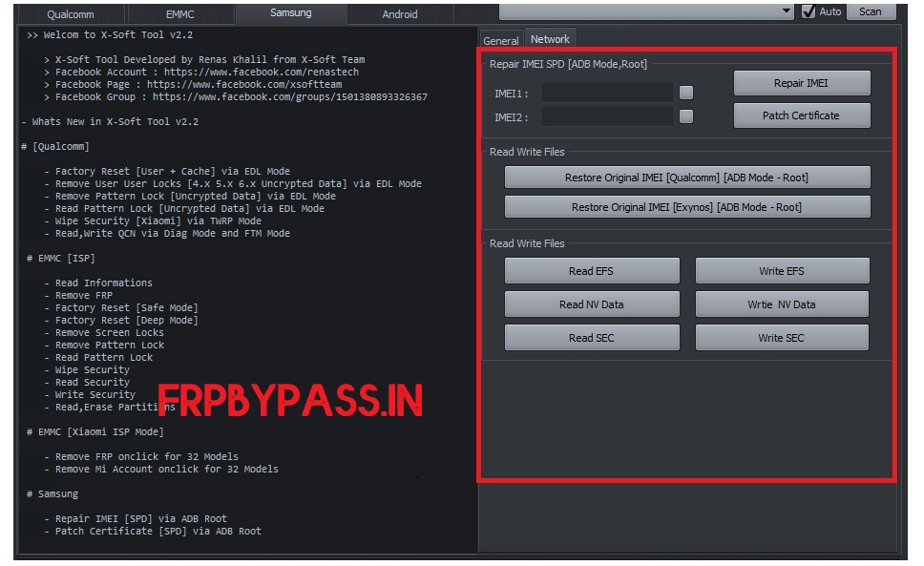Click into the IMEI1 input field
924x566 pixels.
coord(607,93)
